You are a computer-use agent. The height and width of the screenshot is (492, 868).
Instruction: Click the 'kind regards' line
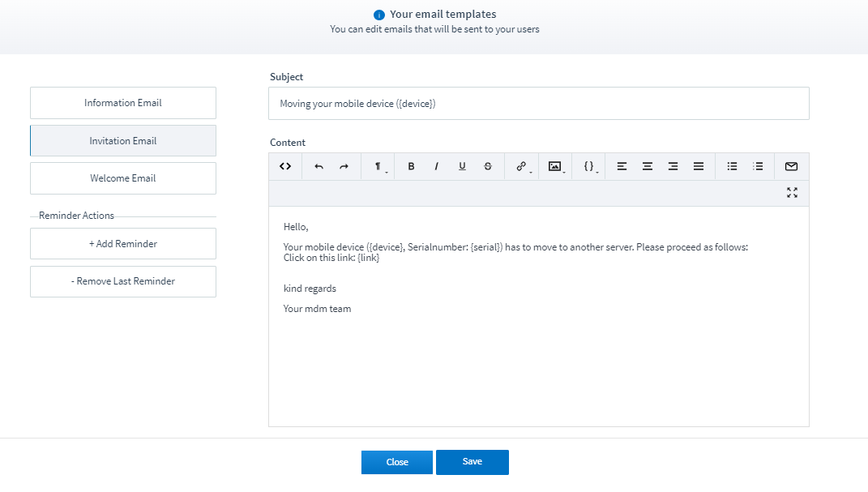click(310, 289)
